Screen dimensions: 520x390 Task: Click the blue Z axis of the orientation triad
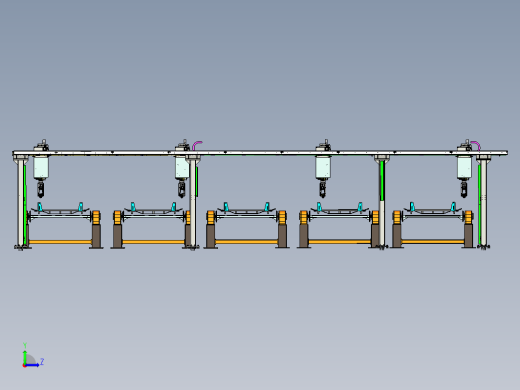coord(32,365)
